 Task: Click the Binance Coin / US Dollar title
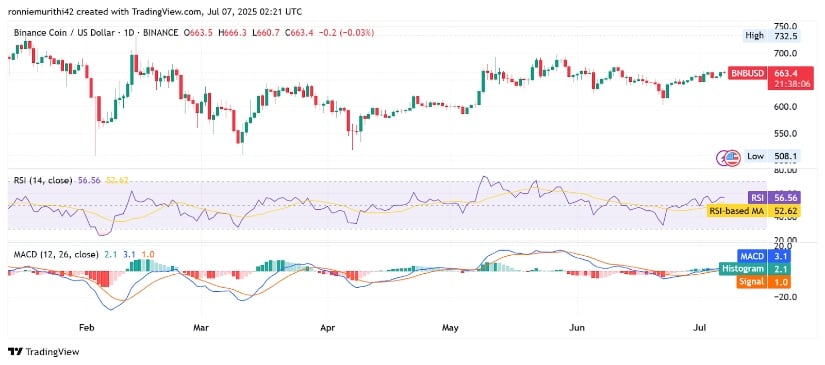(x=66, y=33)
